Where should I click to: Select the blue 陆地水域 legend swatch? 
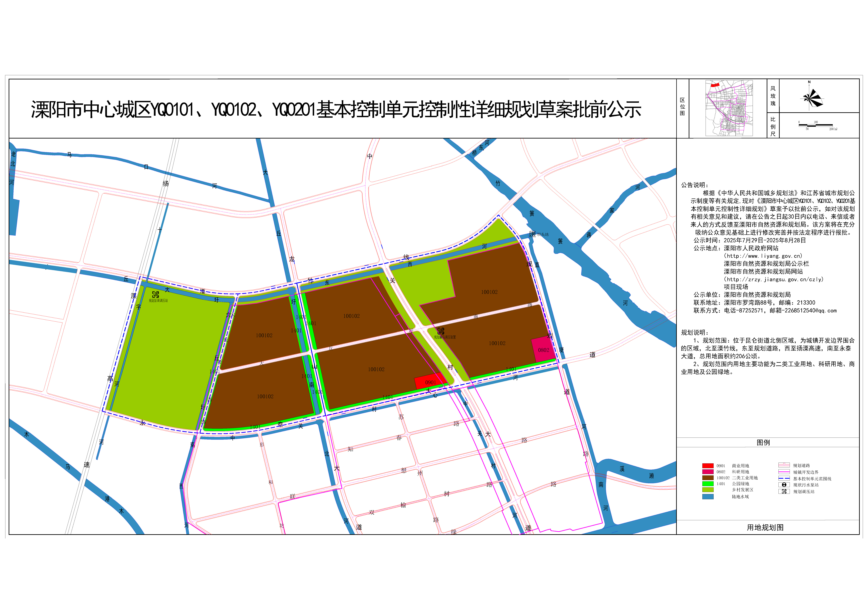click(708, 497)
